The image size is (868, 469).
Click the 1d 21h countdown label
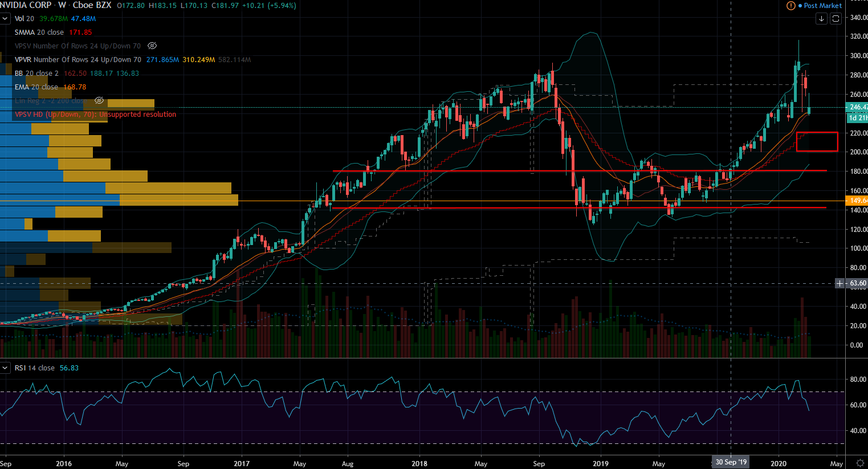coord(858,117)
